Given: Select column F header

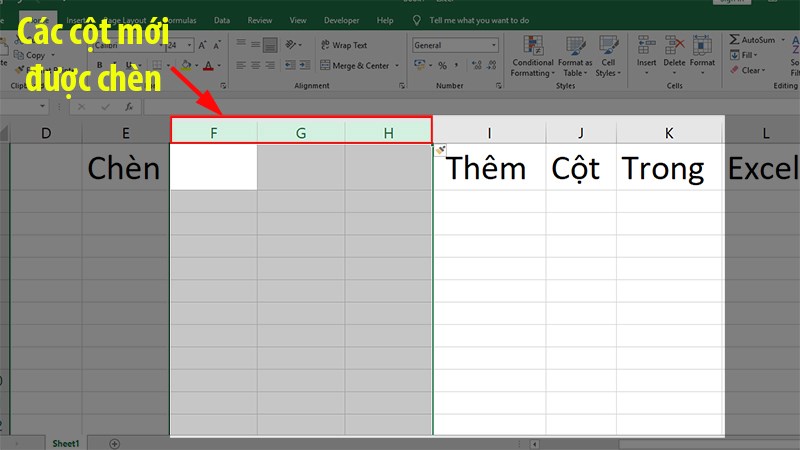Looking at the screenshot, I should click(x=214, y=133).
